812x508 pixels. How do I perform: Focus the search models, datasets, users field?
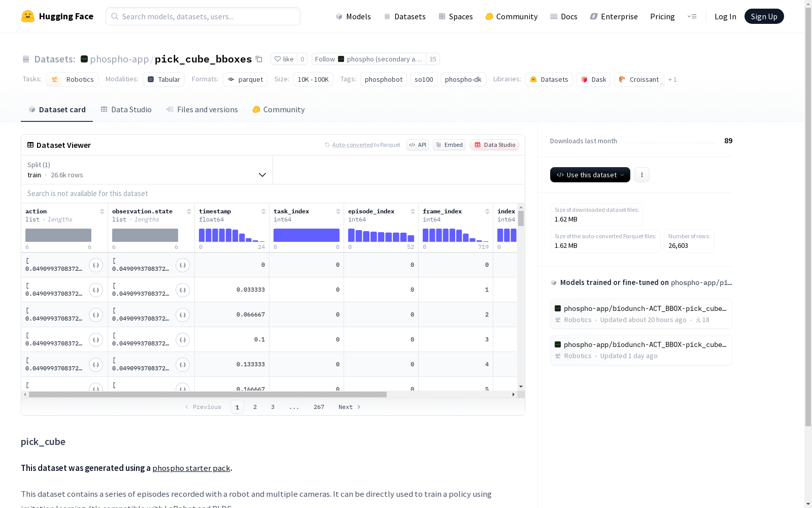pyautogui.click(x=203, y=16)
